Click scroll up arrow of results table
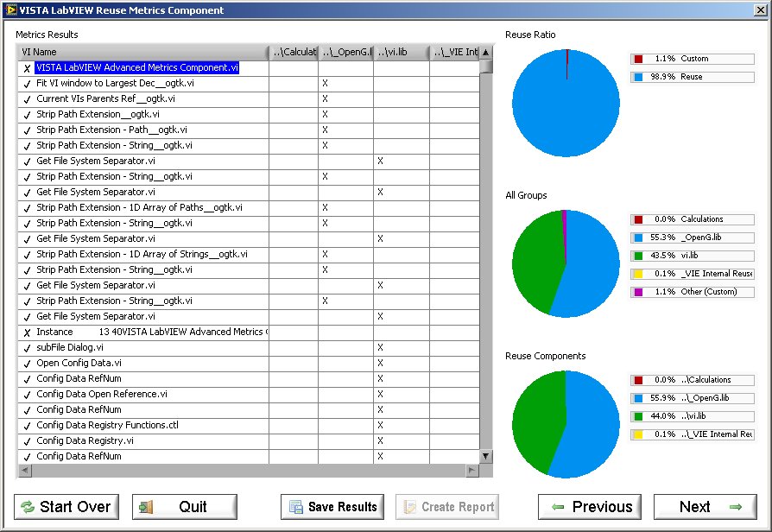 (x=486, y=52)
